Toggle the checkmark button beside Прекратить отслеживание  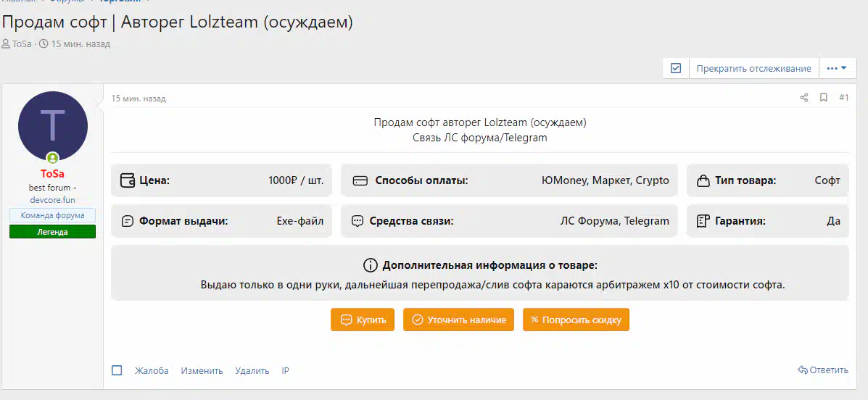[x=676, y=68]
